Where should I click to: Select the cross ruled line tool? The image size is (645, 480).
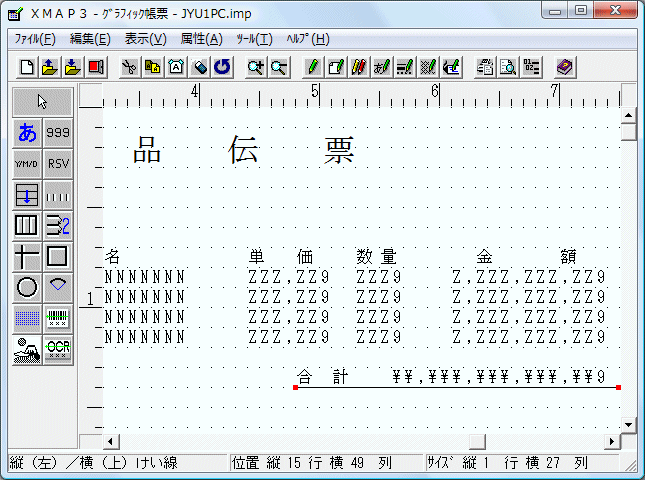point(27,256)
